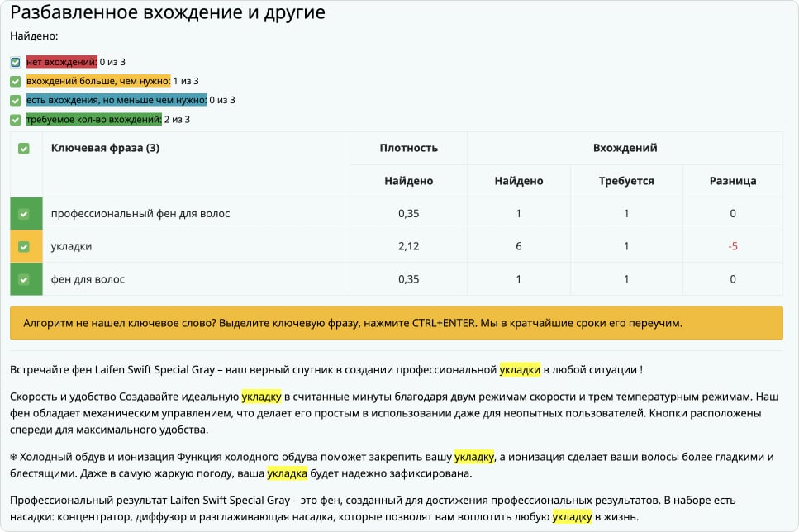Click the density value "2,12" for укладки

coord(410,245)
